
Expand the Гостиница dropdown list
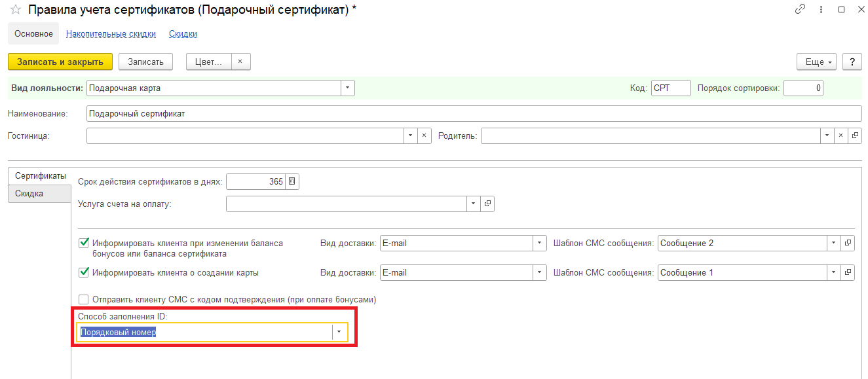[410, 135]
